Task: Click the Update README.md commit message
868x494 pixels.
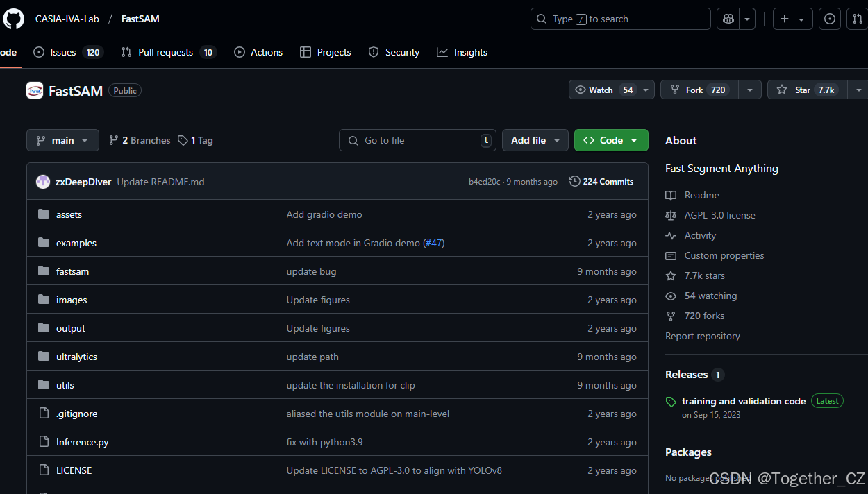Action: tap(160, 182)
